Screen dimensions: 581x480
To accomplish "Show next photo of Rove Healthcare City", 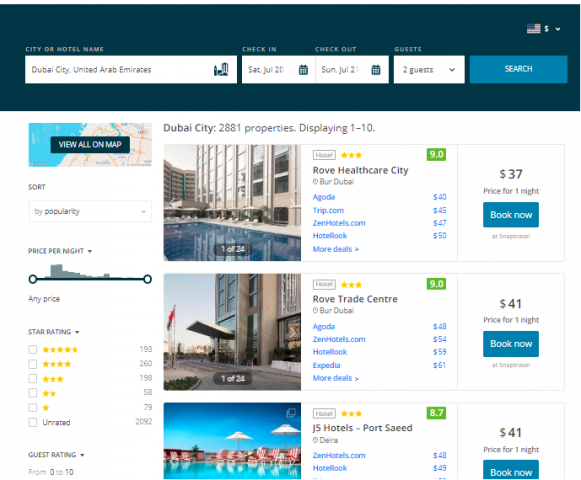I will [x=292, y=203].
